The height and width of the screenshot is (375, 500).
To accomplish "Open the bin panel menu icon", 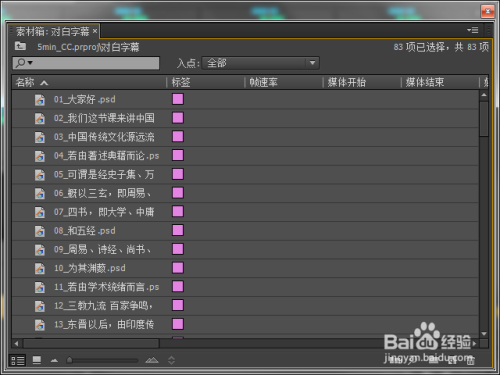I will coord(473,30).
